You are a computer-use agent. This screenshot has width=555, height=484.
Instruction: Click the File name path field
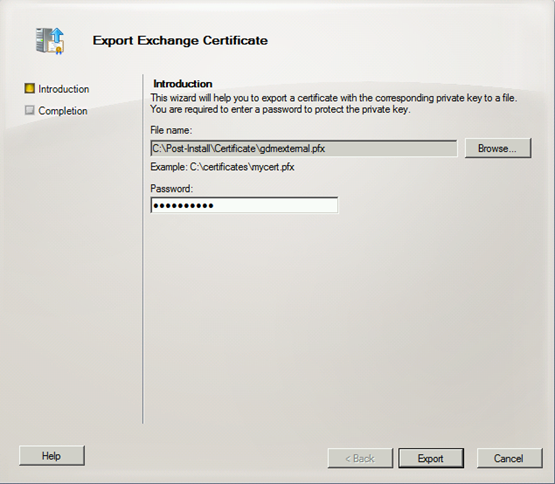[304, 148]
